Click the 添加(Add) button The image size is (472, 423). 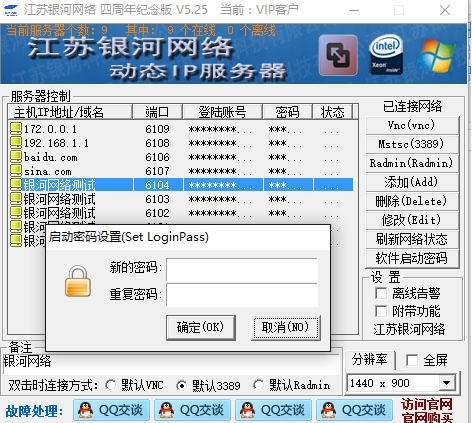click(x=412, y=182)
